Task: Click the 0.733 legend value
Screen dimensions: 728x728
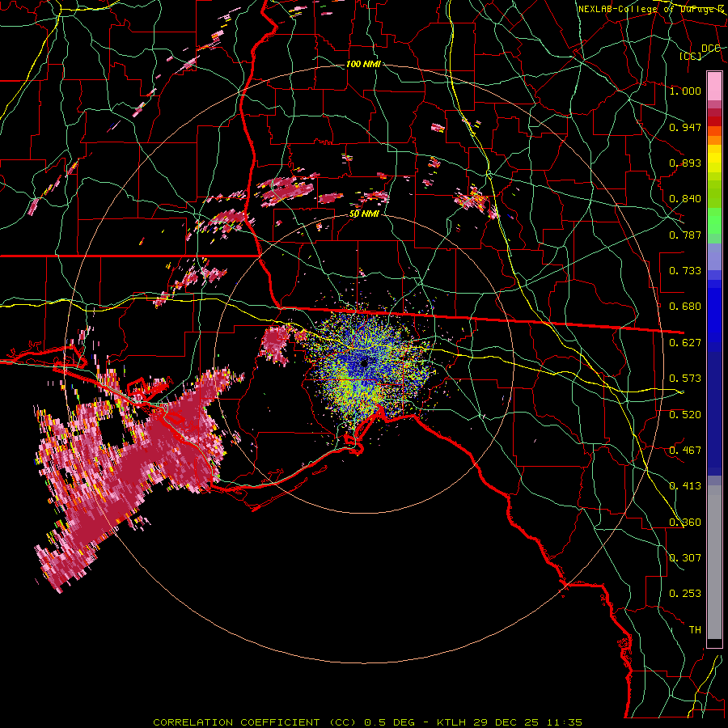Action: [685, 271]
